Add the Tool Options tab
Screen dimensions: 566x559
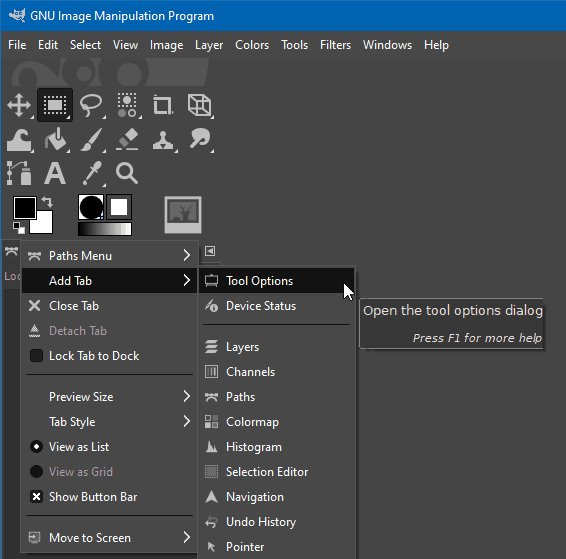pos(276,281)
